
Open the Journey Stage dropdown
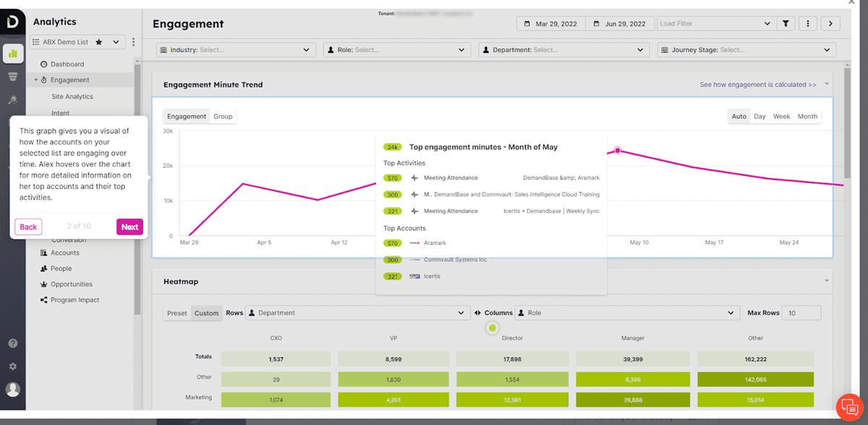tap(746, 50)
